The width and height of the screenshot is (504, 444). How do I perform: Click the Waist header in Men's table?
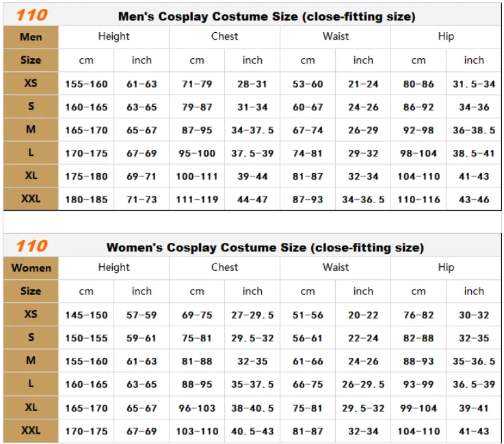[x=336, y=36]
